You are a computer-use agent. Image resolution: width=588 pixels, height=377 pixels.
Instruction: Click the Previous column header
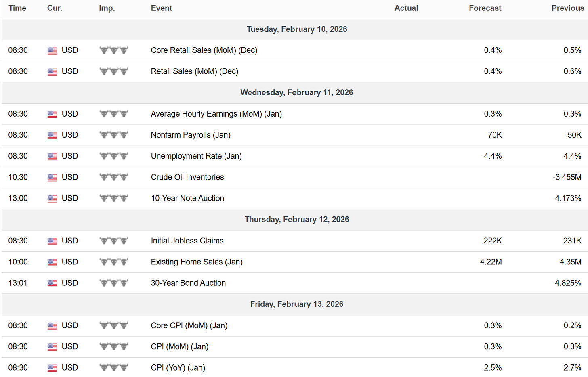pyautogui.click(x=567, y=8)
